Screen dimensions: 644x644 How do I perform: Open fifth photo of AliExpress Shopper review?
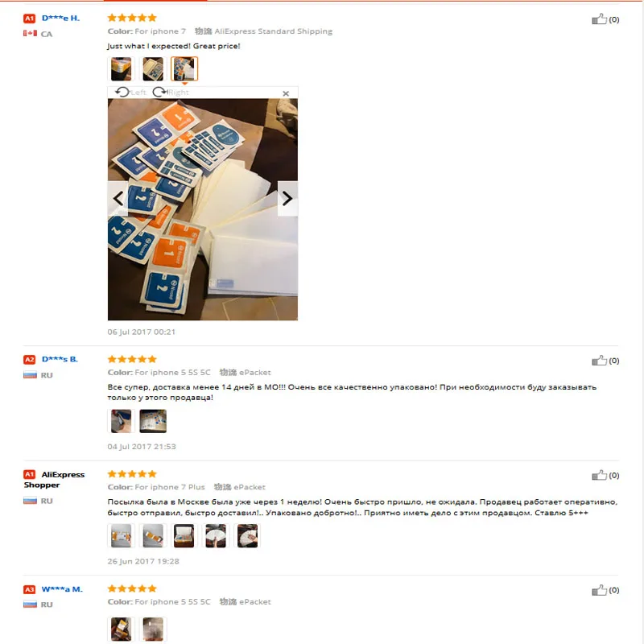pyautogui.click(x=247, y=535)
